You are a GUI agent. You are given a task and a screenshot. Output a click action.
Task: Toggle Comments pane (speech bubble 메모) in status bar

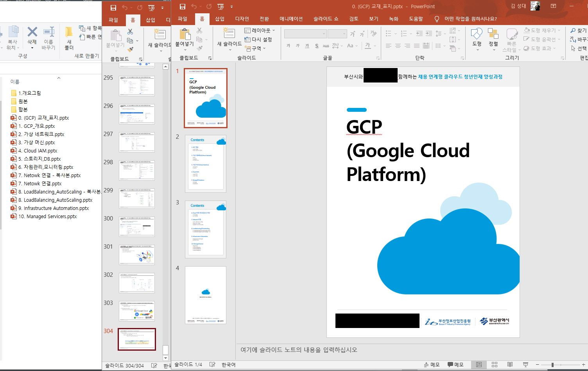tap(455, 364)
